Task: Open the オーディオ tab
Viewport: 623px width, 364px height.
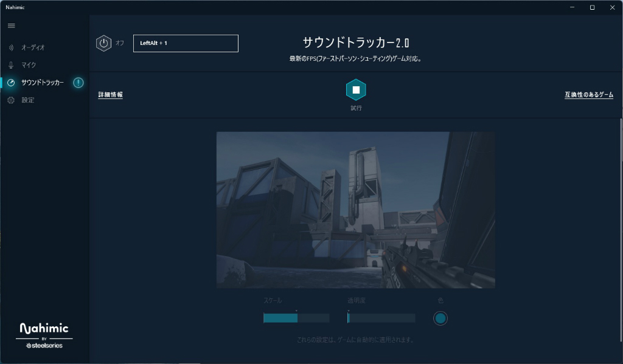Action: point(33,47)
